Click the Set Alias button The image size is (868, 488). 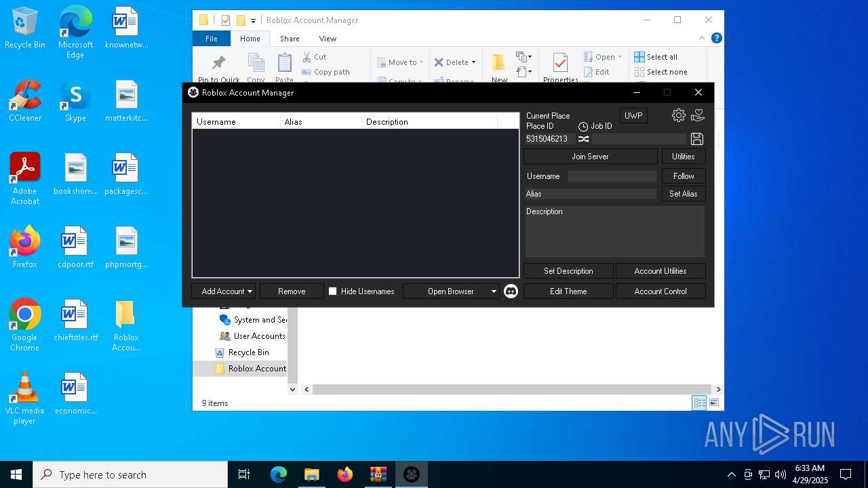tap(684, 194)
